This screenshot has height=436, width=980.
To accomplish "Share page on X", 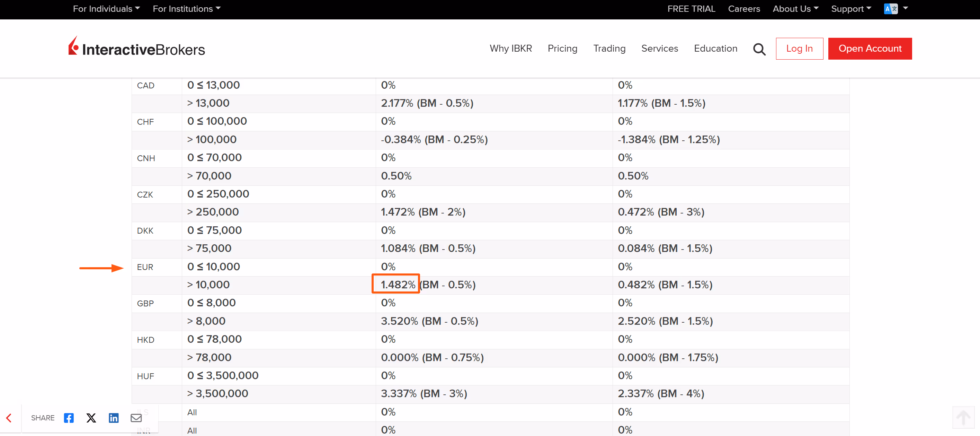I will [x=91, y=418].
